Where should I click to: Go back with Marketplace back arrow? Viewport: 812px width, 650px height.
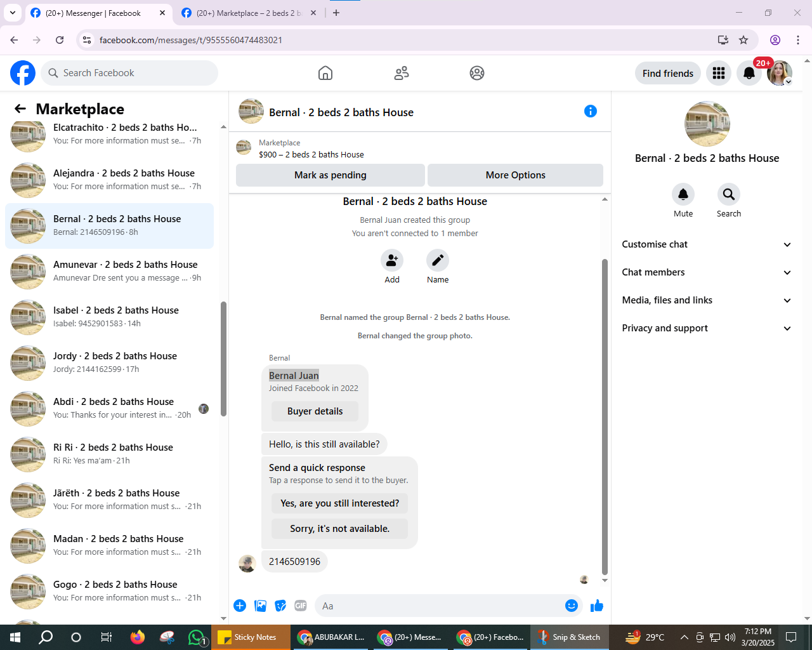pos(20,109)
